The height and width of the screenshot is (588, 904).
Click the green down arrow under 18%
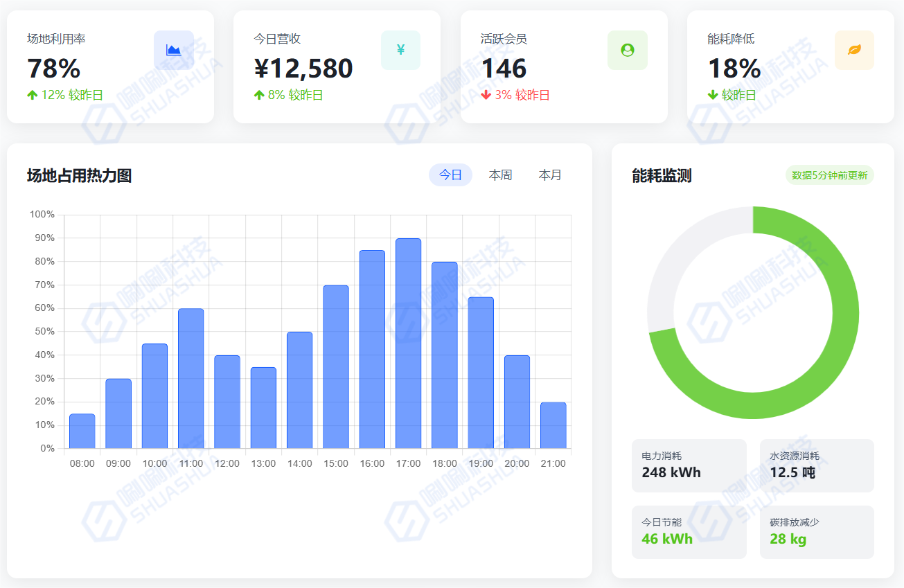coord(713,96)
